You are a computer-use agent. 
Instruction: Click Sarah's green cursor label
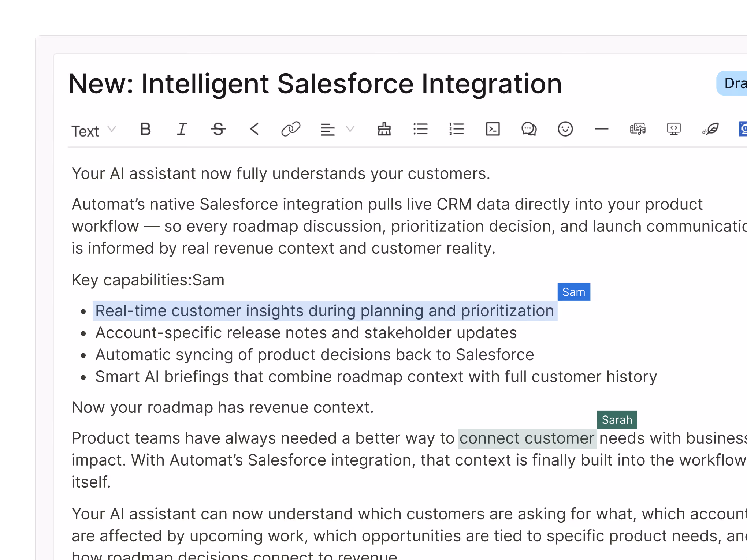[x=617, y=420]
